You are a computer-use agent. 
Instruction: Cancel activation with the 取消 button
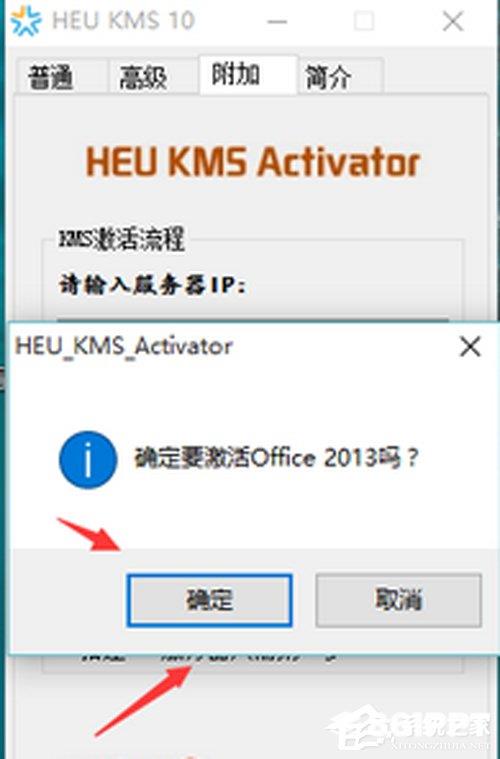click(399, 600)
